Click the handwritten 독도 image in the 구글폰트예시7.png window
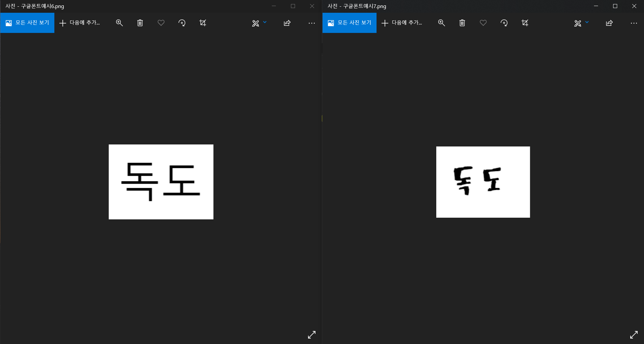 pos(483,182)
